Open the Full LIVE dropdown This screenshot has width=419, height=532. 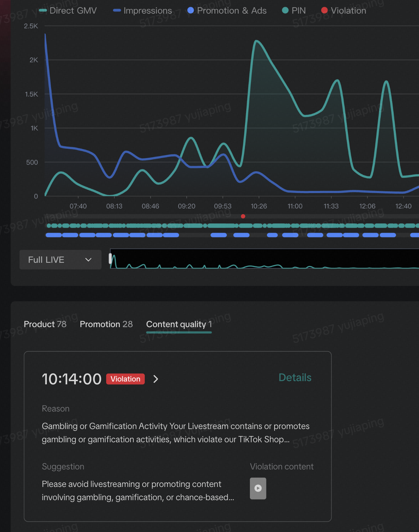tap(60, 260)
